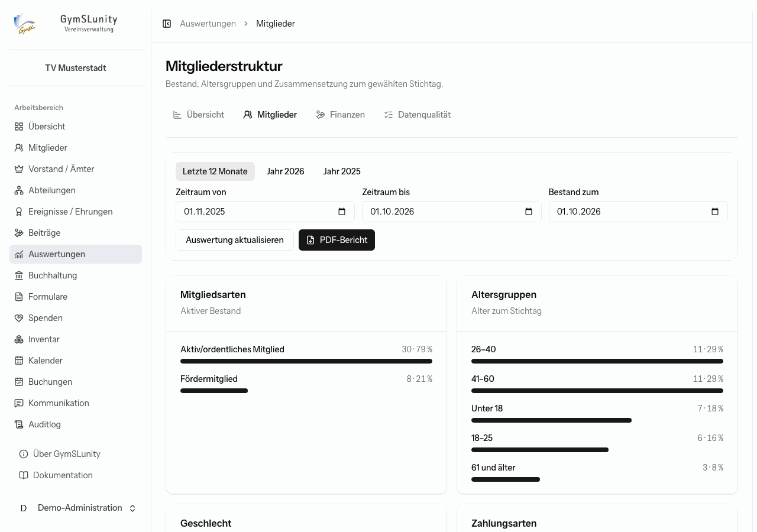
Task: Click the 61 und älter label
Action: (x=493, y=468)
